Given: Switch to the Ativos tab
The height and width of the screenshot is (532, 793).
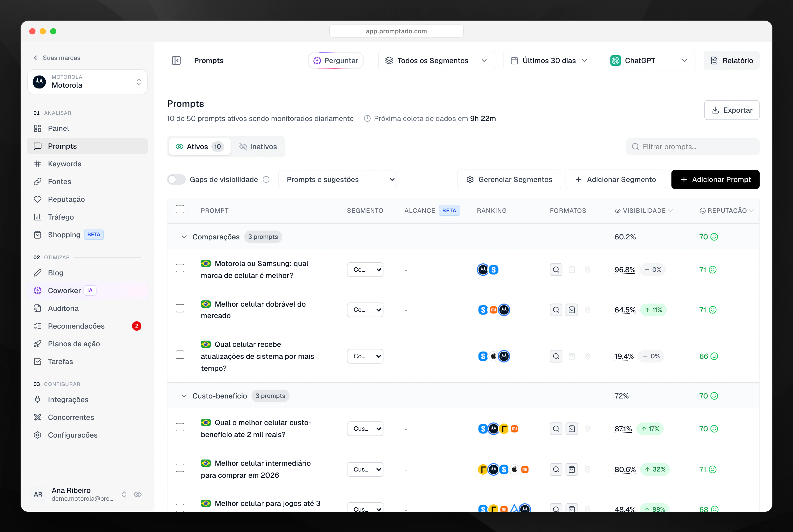Looking at the screenshot, I should 200,147.
